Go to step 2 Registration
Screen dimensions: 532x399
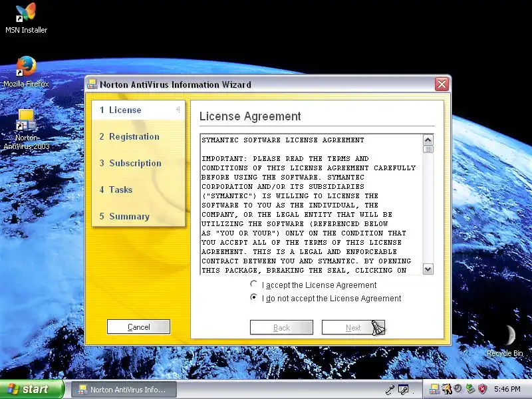(129, 136)
